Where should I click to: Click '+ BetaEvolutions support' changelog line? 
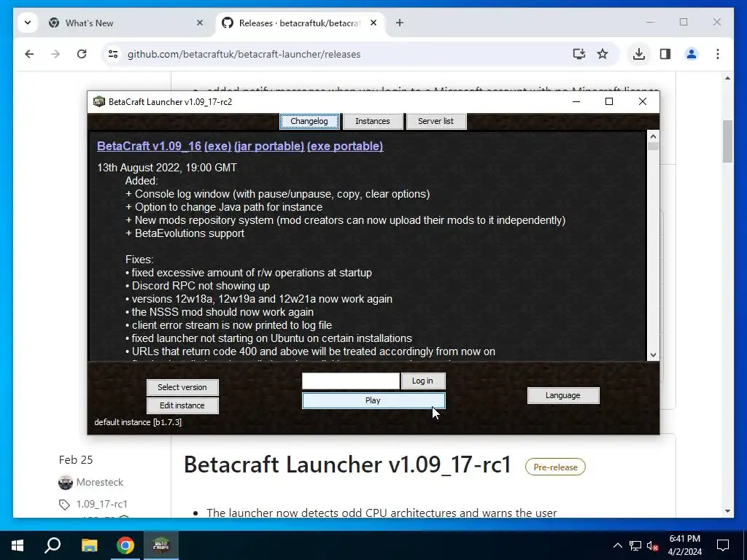185,233
